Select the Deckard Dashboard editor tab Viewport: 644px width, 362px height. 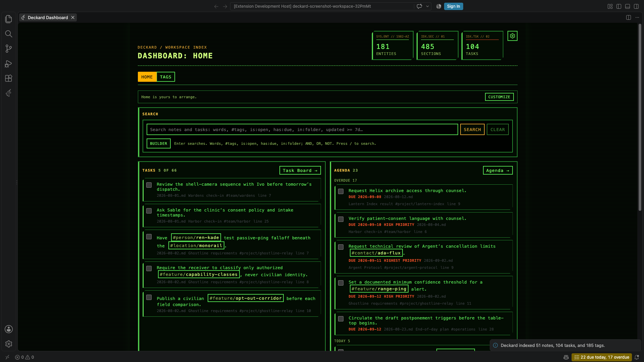coord(48,17)
